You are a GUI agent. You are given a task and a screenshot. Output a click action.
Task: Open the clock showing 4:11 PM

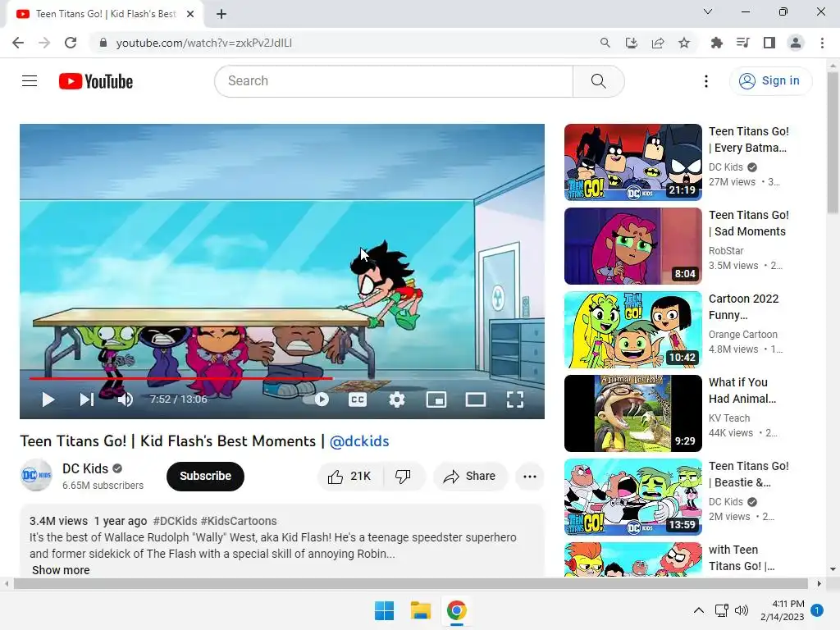[782, 610]
